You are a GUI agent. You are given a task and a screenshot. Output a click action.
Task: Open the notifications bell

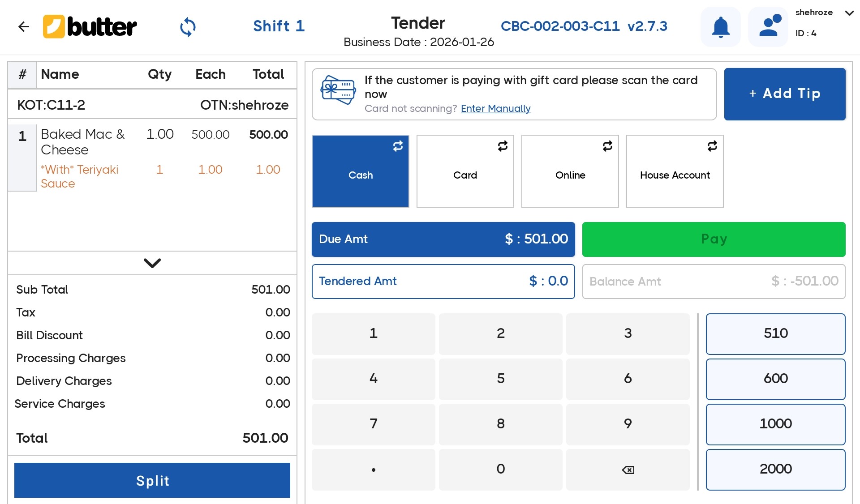point(720,27)
